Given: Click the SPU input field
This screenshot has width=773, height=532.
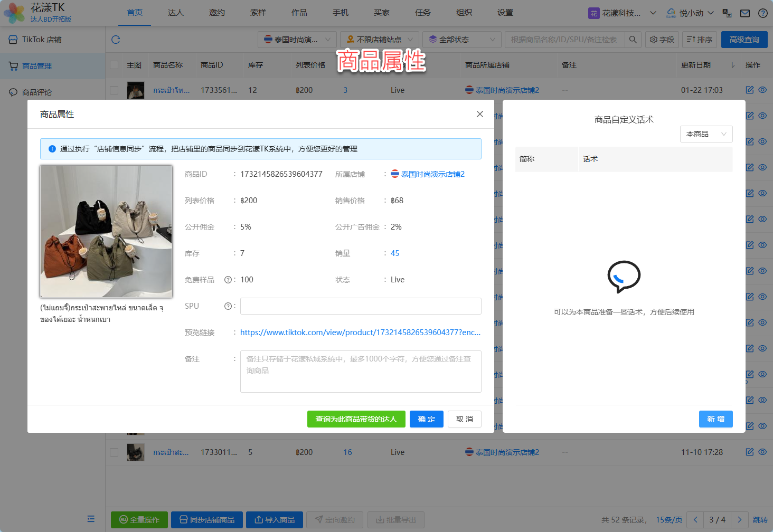Looking at the screenshot, I should point(361,306).
